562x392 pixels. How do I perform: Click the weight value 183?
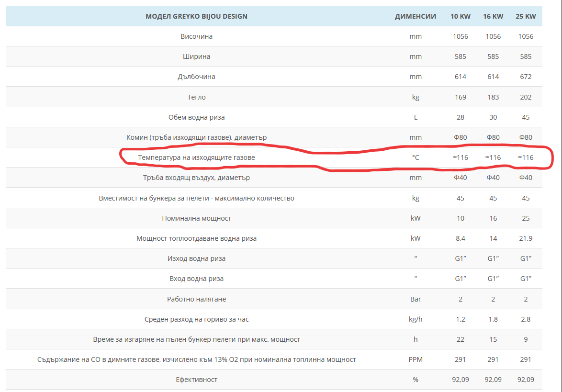[493, 97]
